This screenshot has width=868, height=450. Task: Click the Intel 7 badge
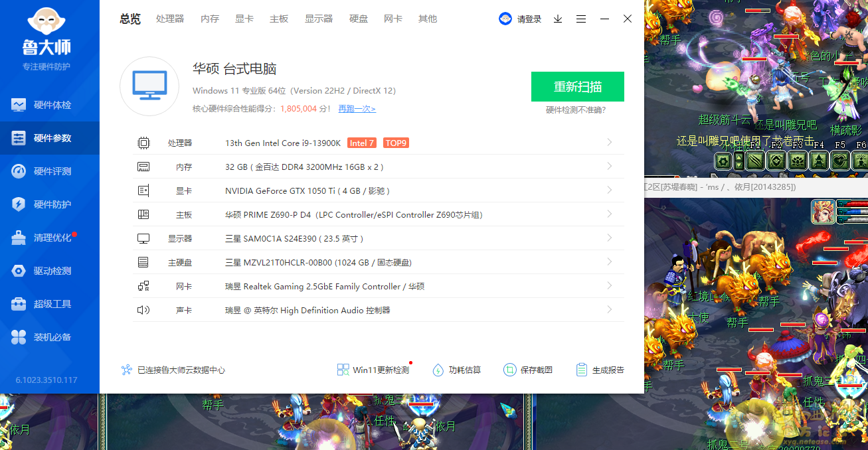[363, 143]
